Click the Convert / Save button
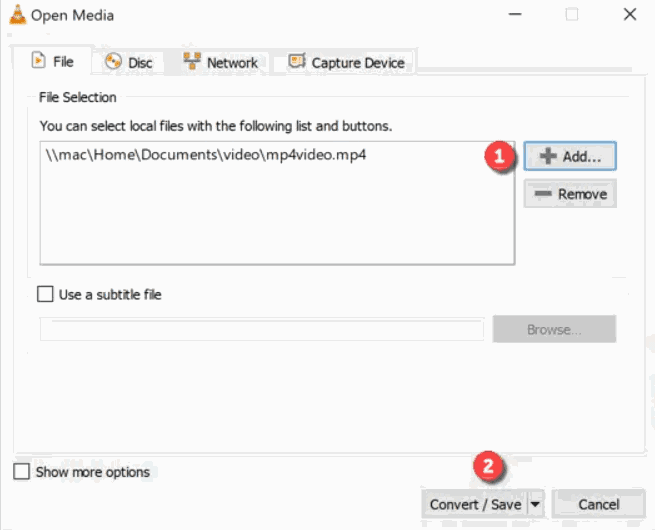Image resolution: width=655 pixels, height=530 pixels. (475, 504)
